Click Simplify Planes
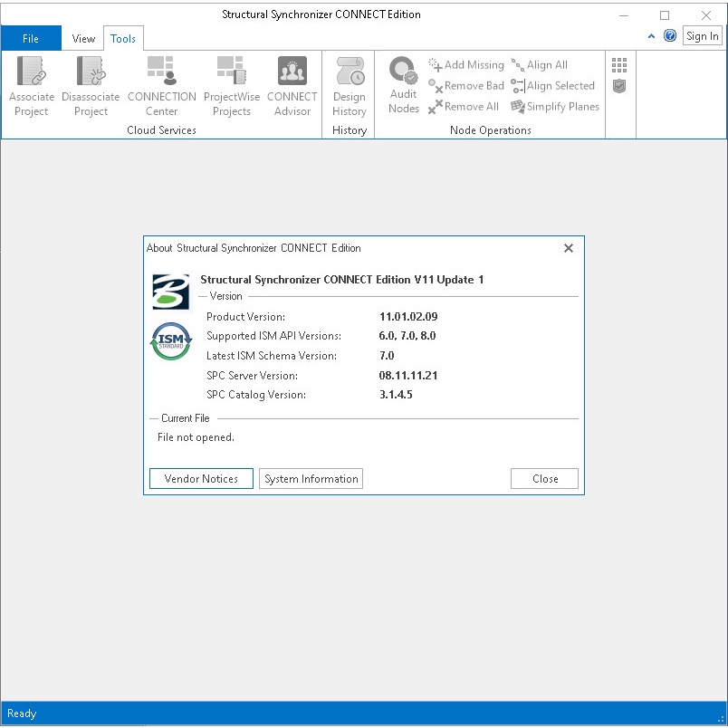 point(555,107)
